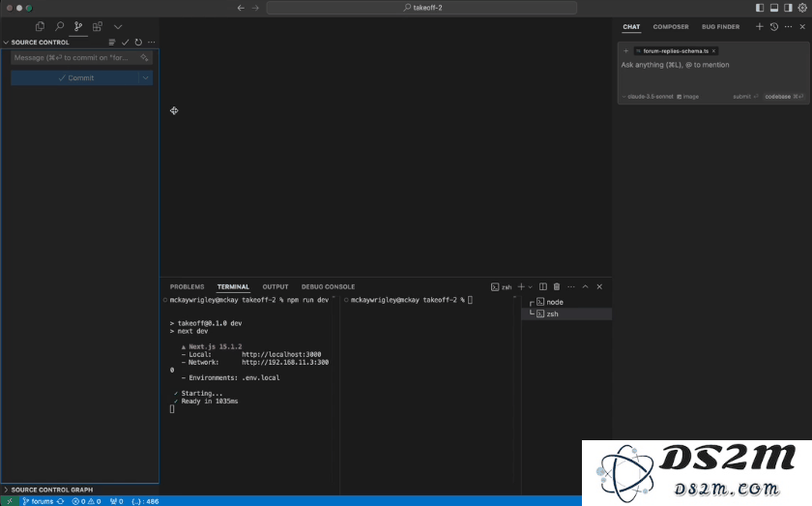Maximize the panel with up chevron
The height and width of the screenshot is (506, 812).
585,286
